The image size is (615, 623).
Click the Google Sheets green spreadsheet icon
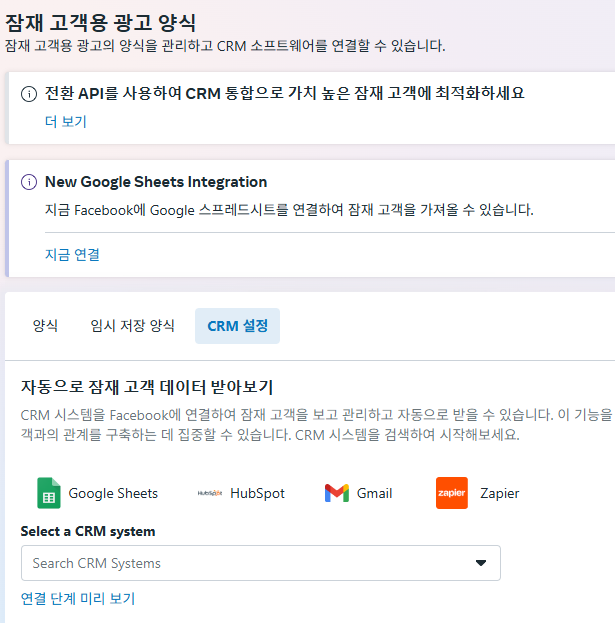(x=48, y=493)
